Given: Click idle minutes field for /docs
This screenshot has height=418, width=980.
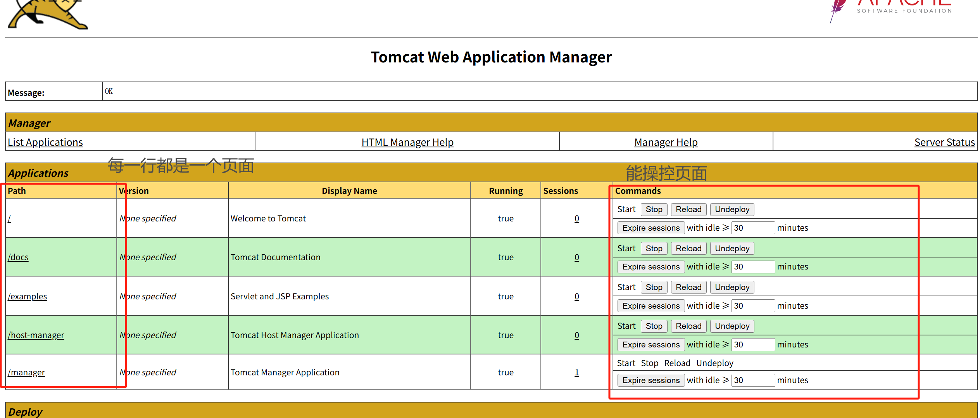Looking at the screenshot, I should pyautogui.click(x=753, y=267).
